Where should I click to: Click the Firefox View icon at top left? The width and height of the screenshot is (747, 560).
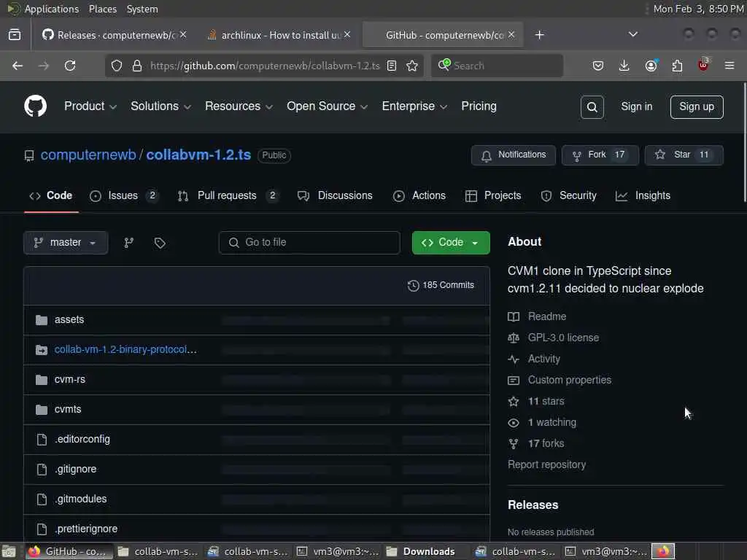pos(15,35)
